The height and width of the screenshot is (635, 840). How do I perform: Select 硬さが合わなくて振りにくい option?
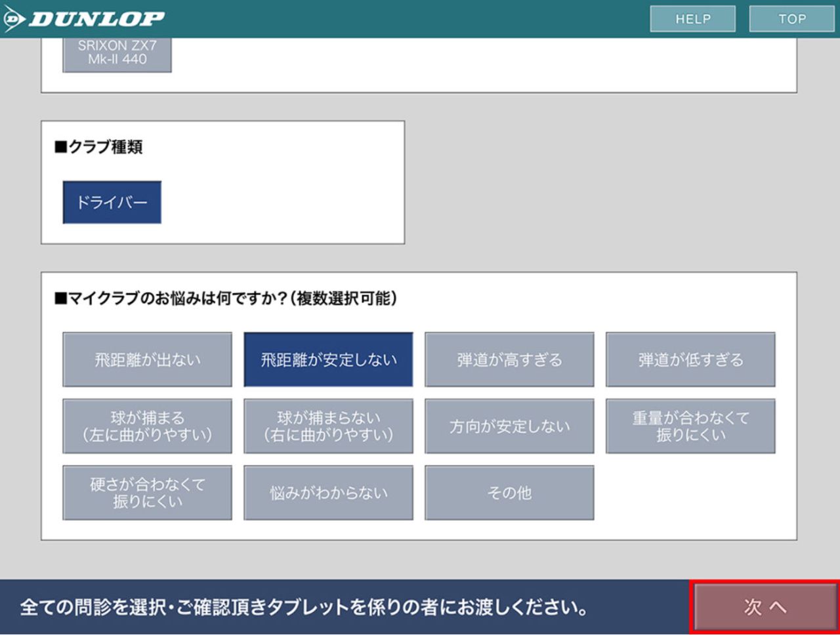pos(147,493)
